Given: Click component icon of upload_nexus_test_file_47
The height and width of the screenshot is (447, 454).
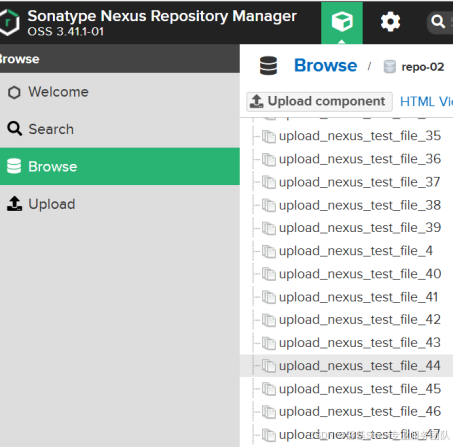Looking at the screenshot, I should point(269,435).
